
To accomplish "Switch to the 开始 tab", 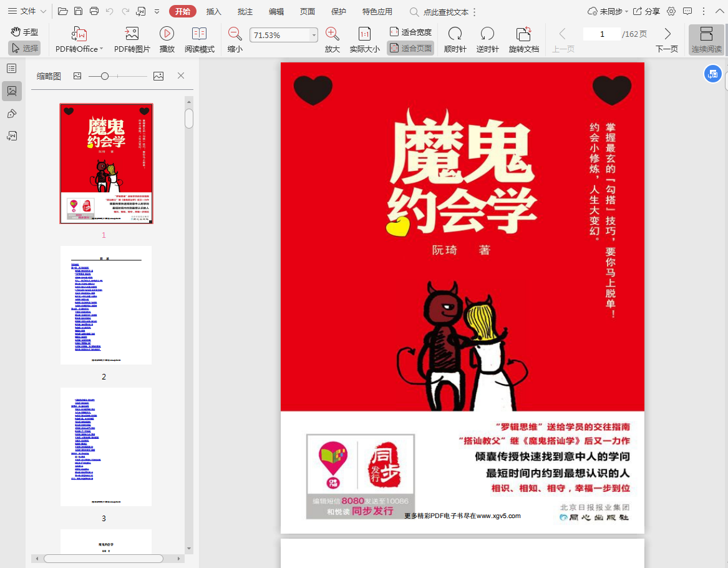I will click(x=182, y=11).
